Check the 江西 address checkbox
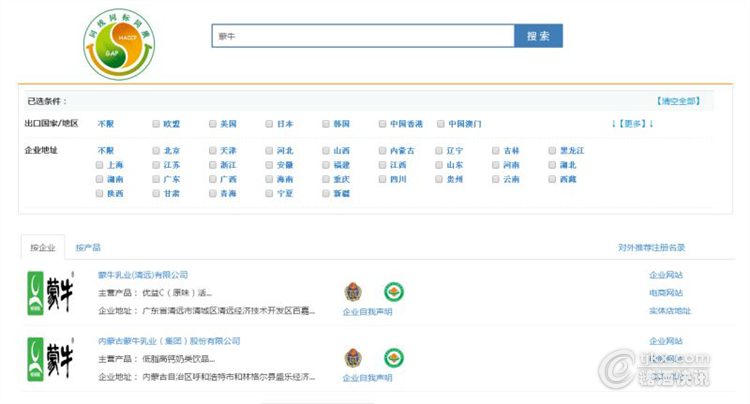 (382, 165)
